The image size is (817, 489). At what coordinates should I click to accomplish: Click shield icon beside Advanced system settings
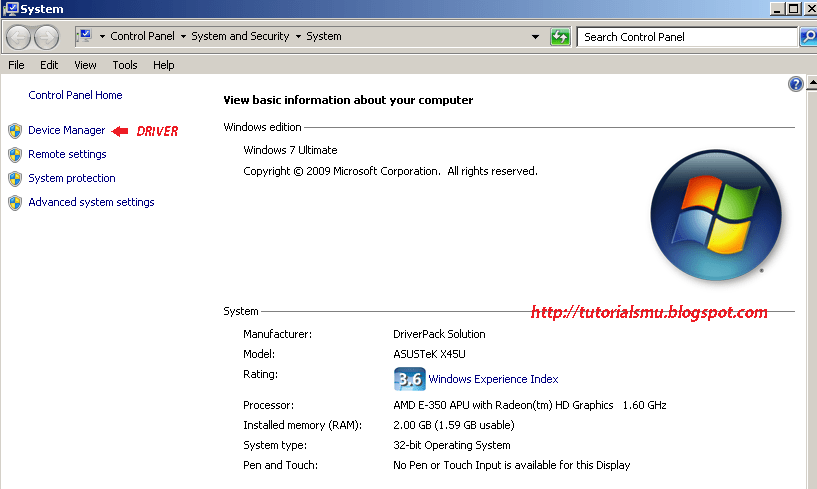[15, 203]
